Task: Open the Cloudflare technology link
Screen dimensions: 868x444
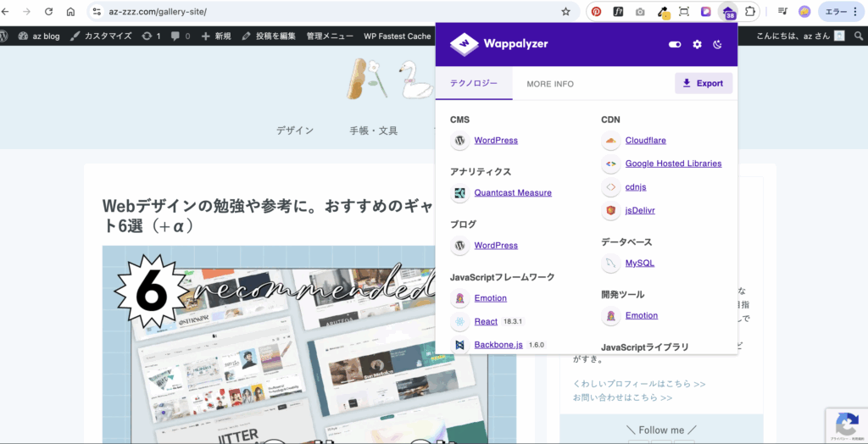Action: pos(645,141)
